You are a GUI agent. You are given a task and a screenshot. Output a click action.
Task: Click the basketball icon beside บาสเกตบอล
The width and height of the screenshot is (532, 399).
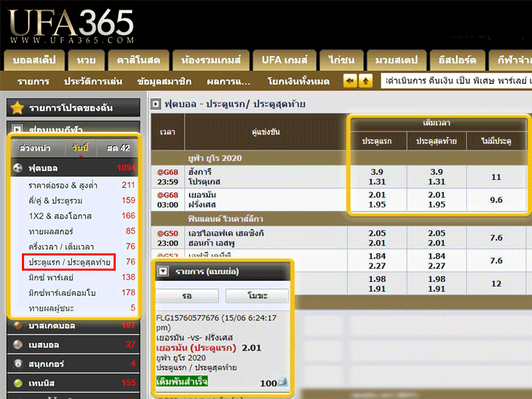pyautogui.click(x=18, y=326)
